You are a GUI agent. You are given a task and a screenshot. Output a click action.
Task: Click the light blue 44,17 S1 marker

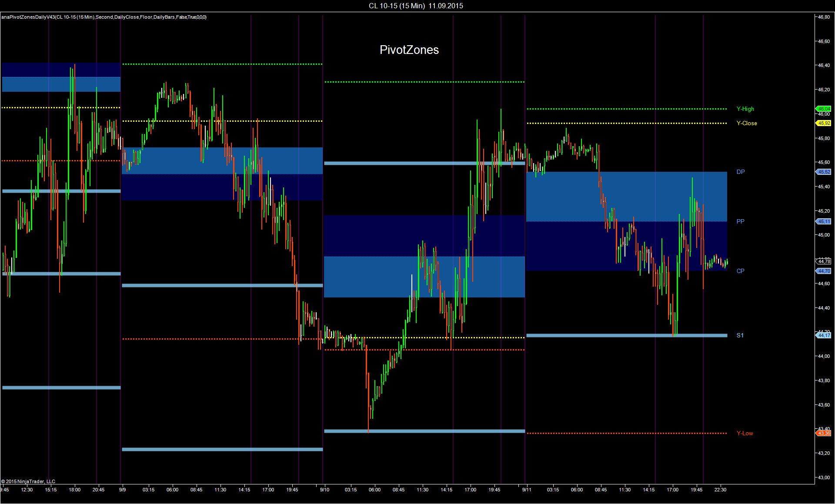click(x=824, y=335)
